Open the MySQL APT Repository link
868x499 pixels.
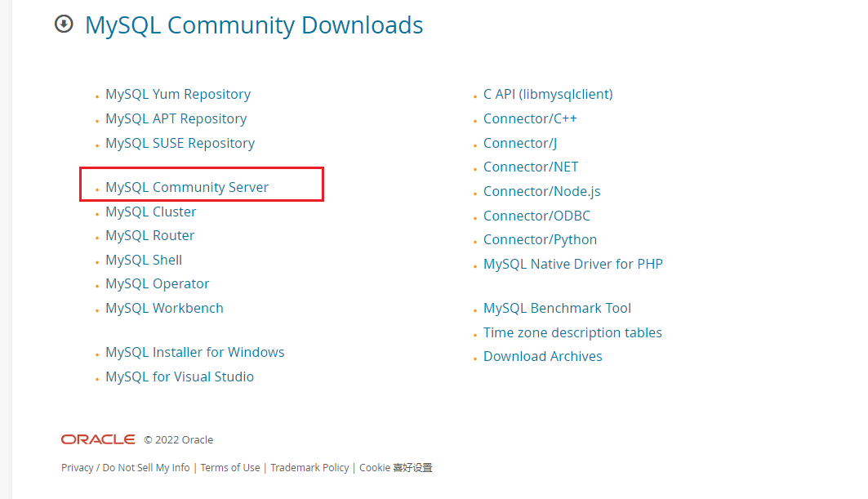(176, 118)
